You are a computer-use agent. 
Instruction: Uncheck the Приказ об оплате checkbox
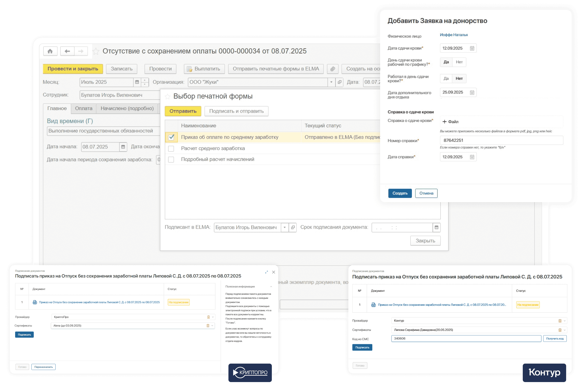(171, 137)
